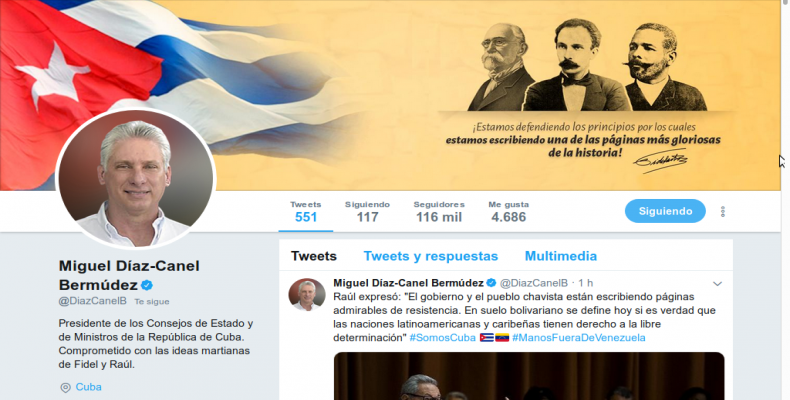Click the #ManosFueraDeVenezuela hashtag
This screenshot has width=790, height=400.
tap(578, 338)
